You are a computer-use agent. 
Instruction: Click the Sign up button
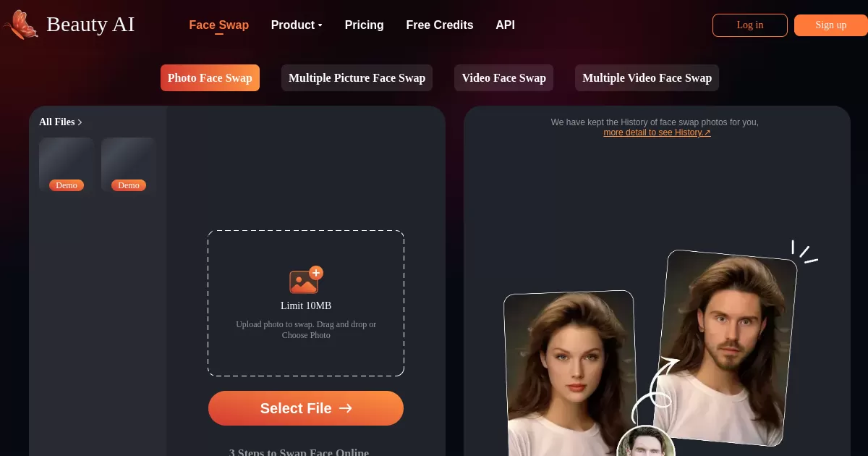830,25
